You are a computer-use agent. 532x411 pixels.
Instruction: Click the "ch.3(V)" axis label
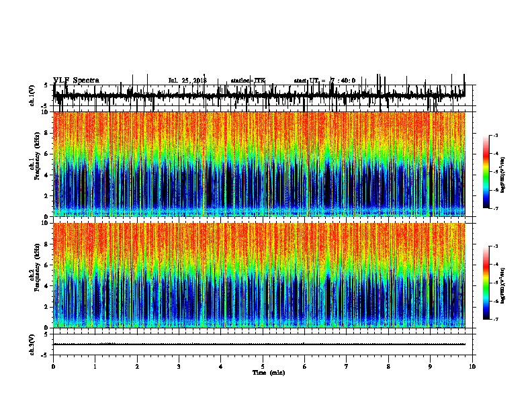pos(32,345)
